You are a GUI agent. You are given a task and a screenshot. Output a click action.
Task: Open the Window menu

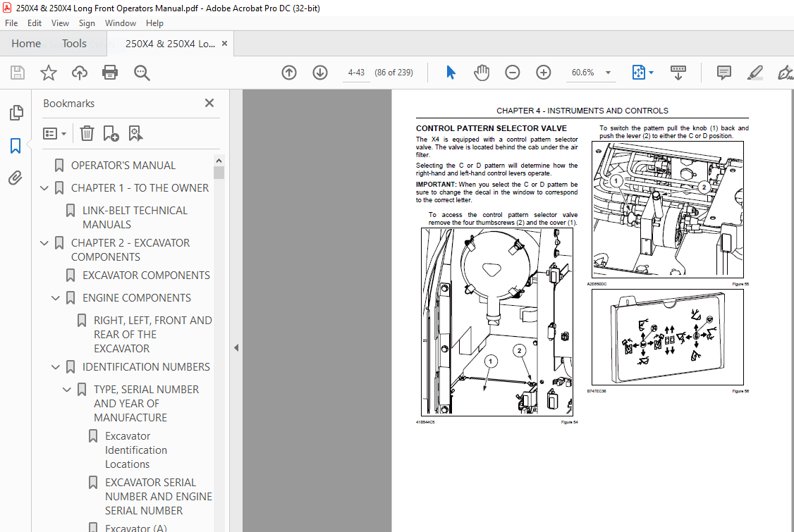(120, 23)
